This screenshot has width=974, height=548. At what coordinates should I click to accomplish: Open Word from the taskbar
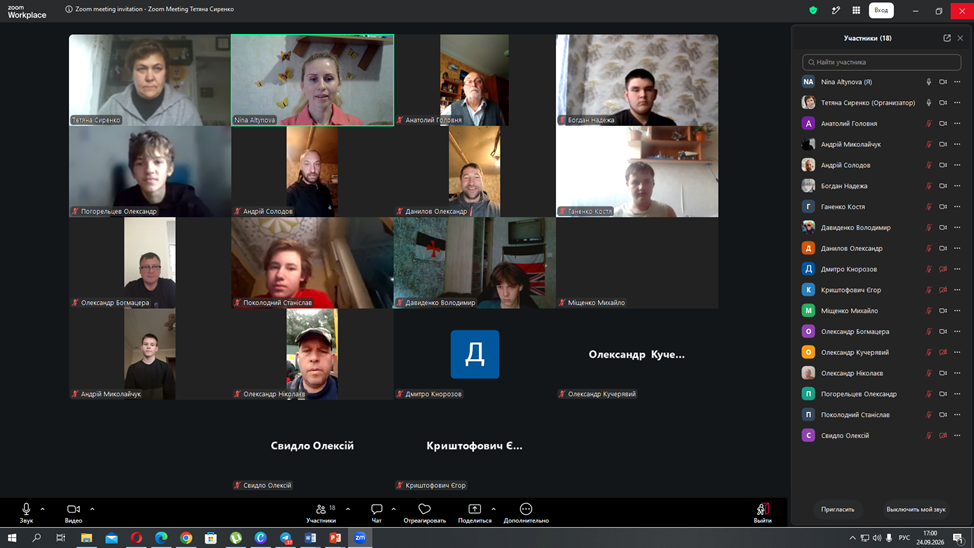(x=310, y=538)
